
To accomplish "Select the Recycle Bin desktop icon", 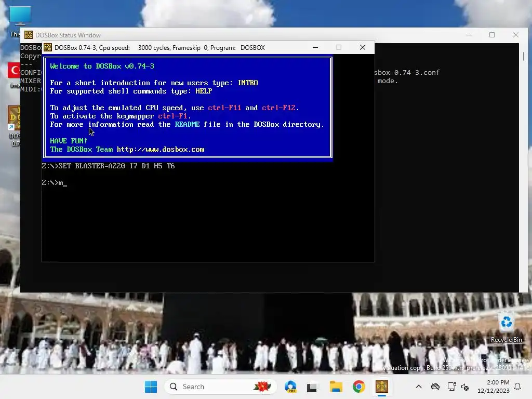I will coord(506,326).
